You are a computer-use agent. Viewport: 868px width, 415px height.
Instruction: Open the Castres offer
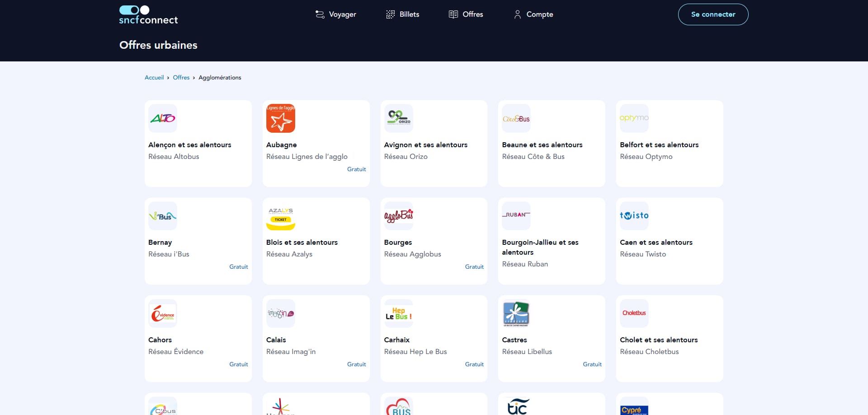(x=552, y=339)
